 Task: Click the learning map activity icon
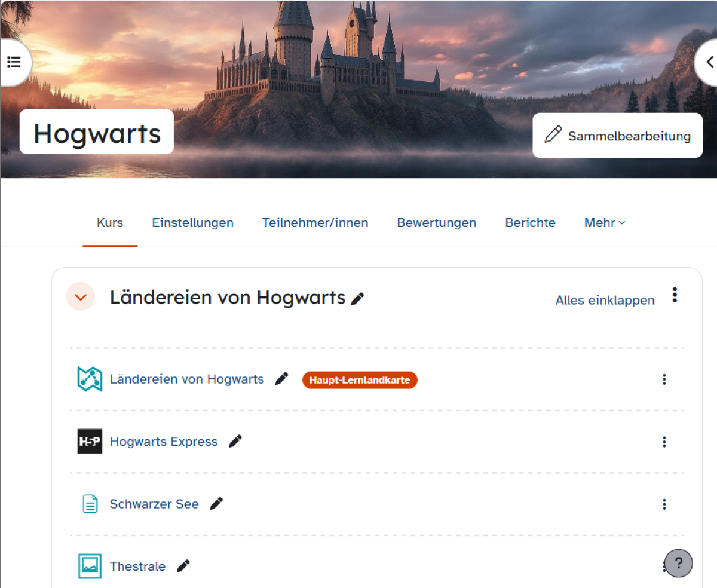coord(90,379)
